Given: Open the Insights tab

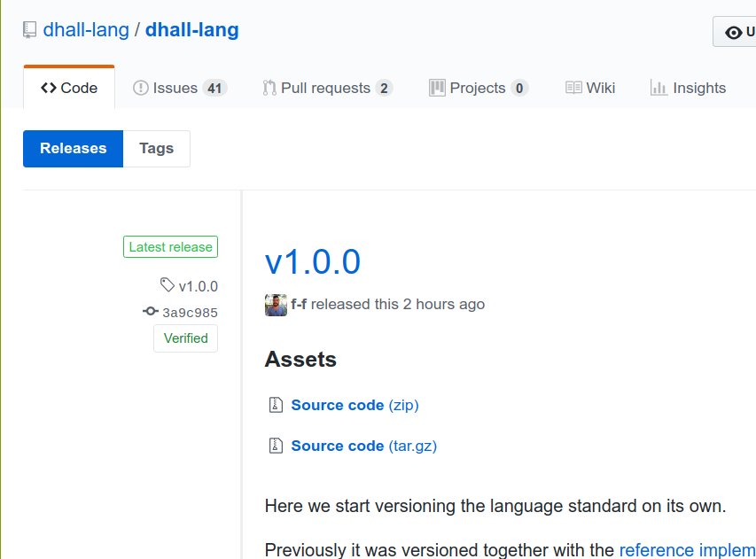Looking at the screenshot, I should point(688,88).
